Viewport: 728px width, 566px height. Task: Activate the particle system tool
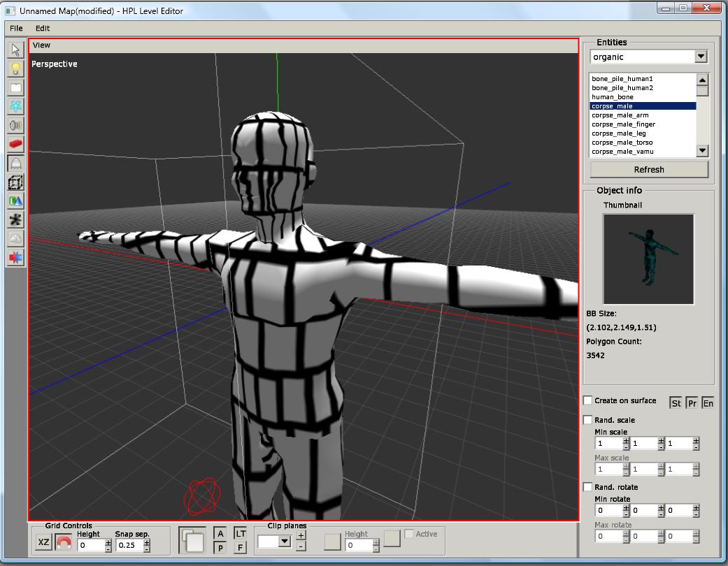pyautogui.click(x=15, y=106)
